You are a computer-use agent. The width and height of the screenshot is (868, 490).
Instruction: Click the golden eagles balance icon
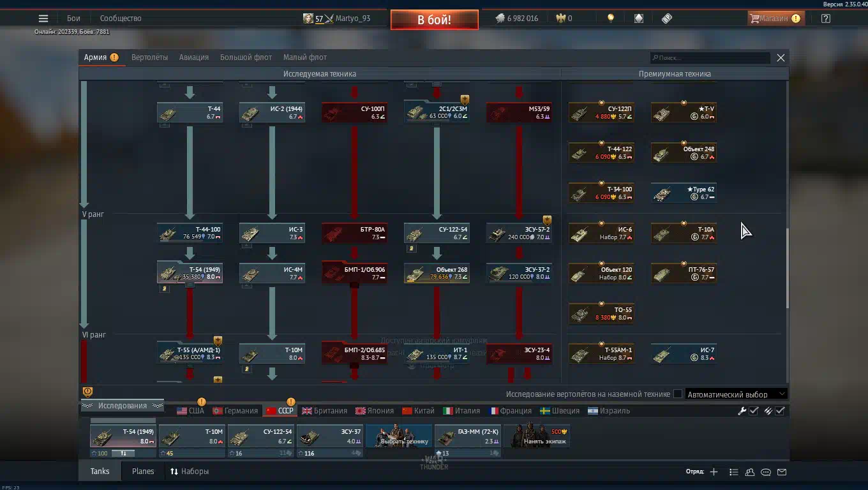(x=561, y=19)
